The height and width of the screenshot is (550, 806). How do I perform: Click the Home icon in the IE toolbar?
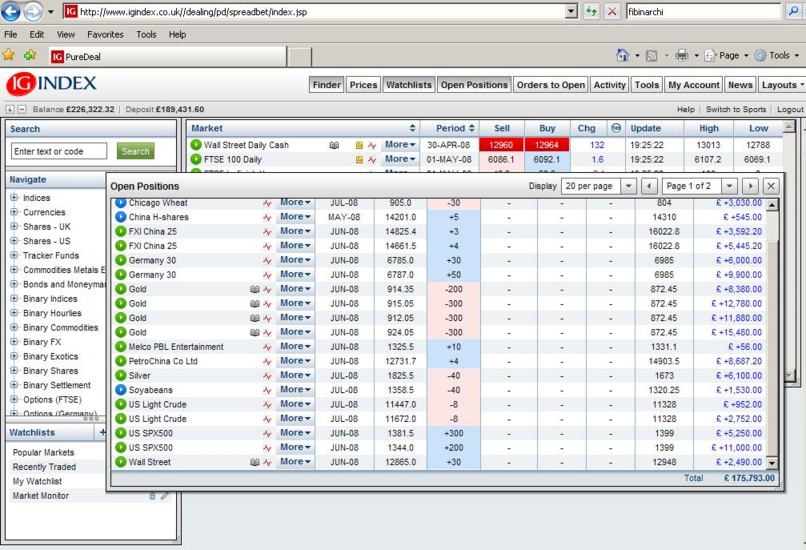(622, 55)
